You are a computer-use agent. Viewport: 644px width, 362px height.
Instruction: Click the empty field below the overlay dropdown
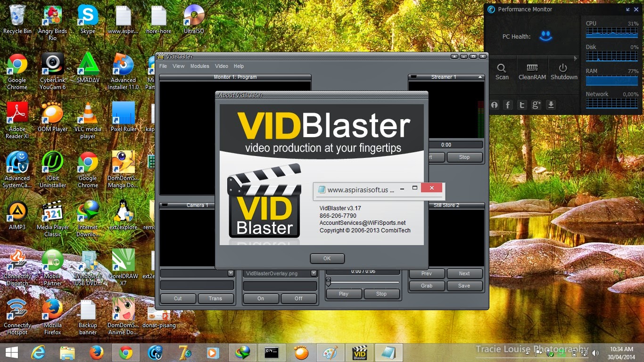point(280,286)
